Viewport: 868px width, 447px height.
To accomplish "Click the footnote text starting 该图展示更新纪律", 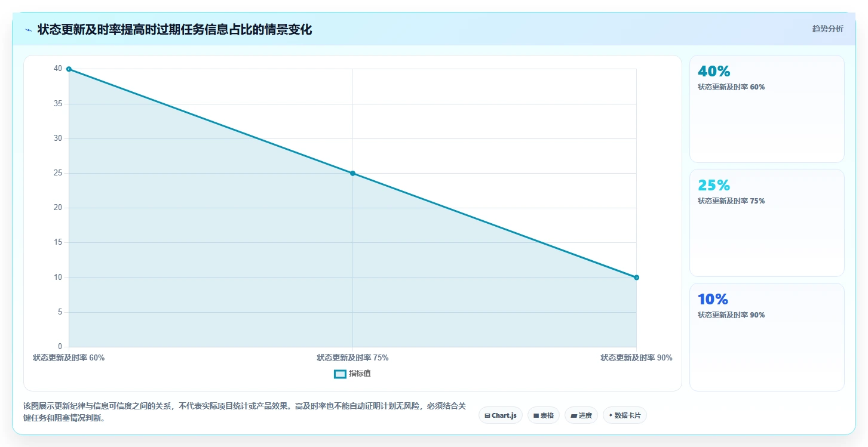I will click(x=245, y=412).
